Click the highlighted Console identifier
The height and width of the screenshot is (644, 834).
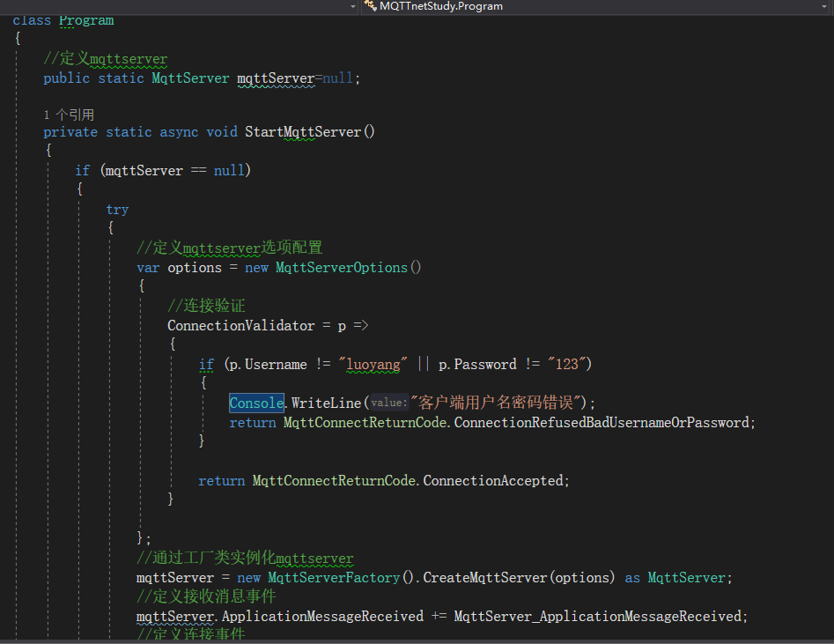tap(256, 403)
